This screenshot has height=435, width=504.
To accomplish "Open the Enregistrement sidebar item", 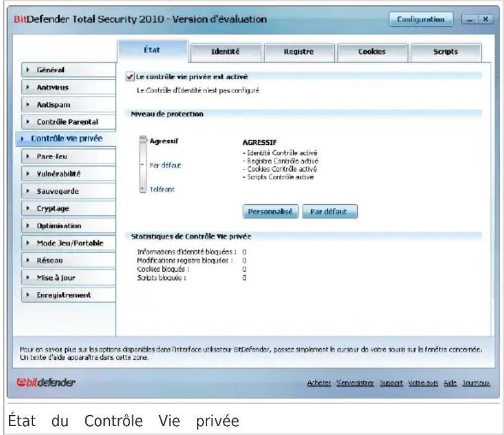I will [x=68, y=295].
